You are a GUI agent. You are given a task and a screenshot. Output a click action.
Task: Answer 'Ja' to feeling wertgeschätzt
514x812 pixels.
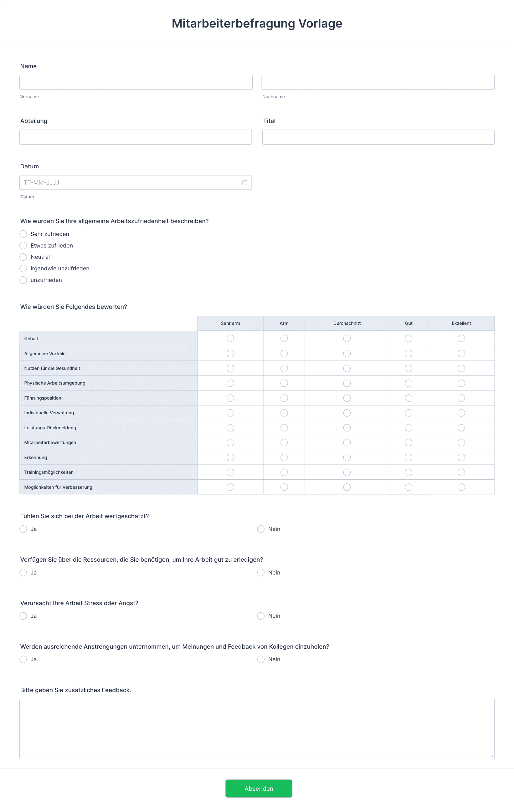(x=23, y=529)
